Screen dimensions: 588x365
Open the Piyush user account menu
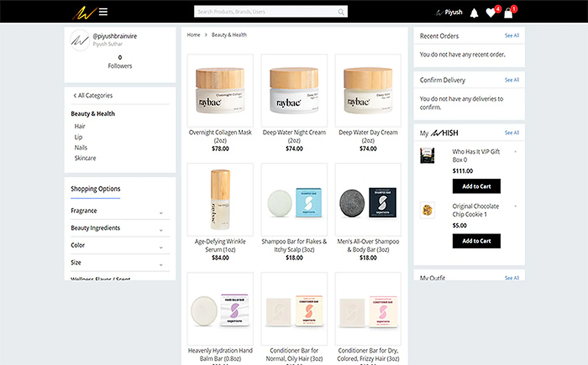coord(449,12)
